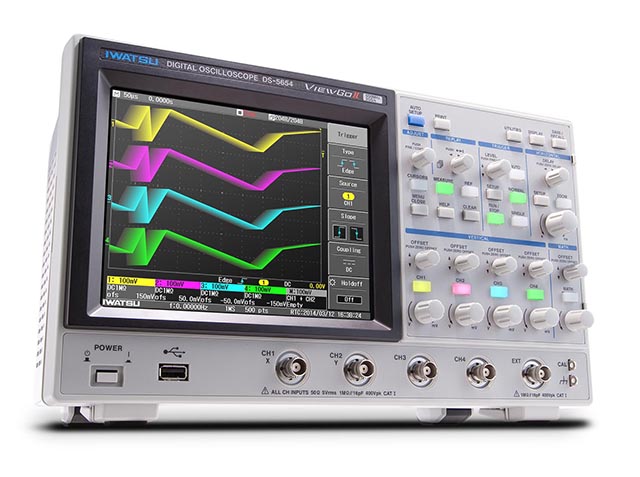The image size is (640, 477).
Task: Select AUTO trigger mode button
Action: pos(517,175)
